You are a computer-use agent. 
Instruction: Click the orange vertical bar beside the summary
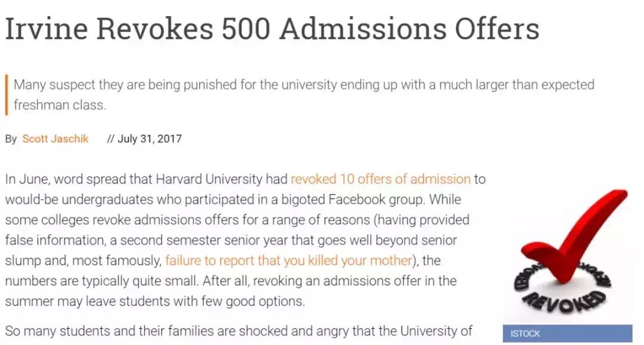(x=7, y=94)
